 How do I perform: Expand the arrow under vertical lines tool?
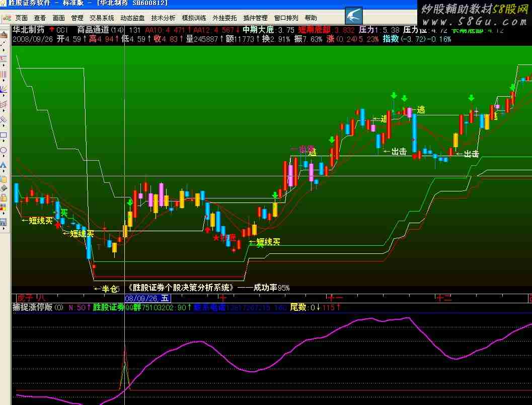coord(4,81)
